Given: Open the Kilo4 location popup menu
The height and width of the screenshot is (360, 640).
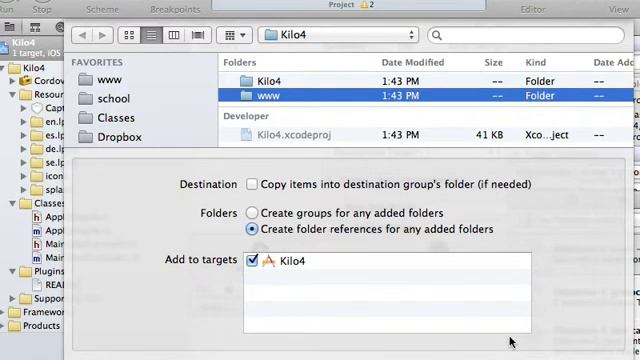Looking at the screenshot, I should click(339, 35).
